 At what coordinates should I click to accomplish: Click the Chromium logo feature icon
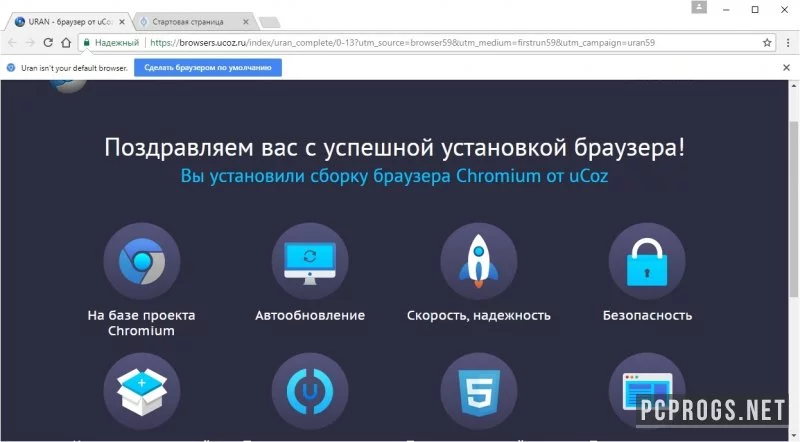(142, 261)
